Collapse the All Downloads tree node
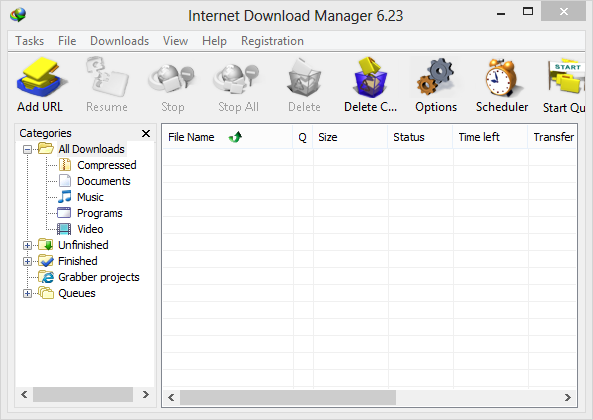Viewport: 593px width, 420px height. 27,149
